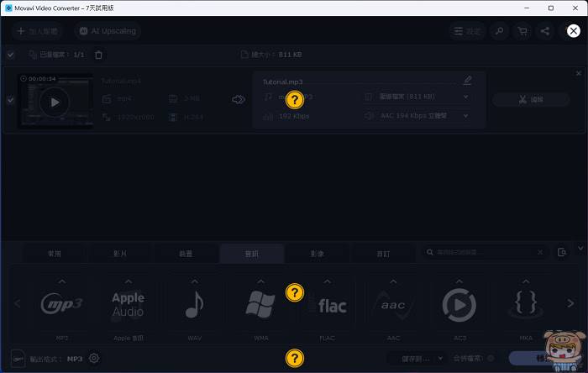Open the shopping cart purchase icon

coord(522,31)
